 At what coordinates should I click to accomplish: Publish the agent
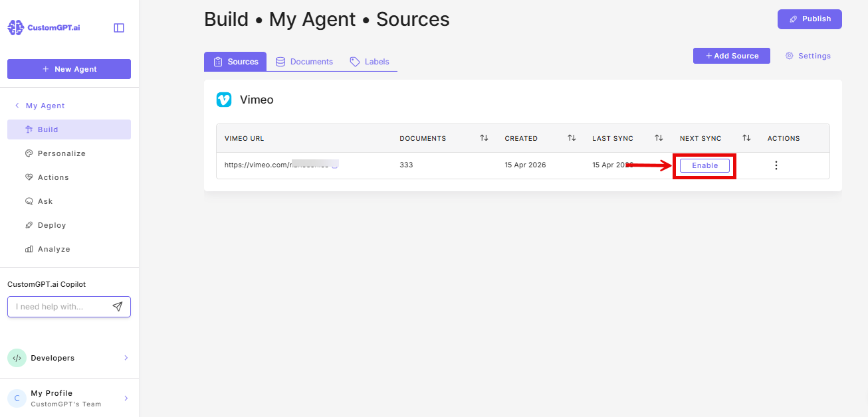coord(810,19)
